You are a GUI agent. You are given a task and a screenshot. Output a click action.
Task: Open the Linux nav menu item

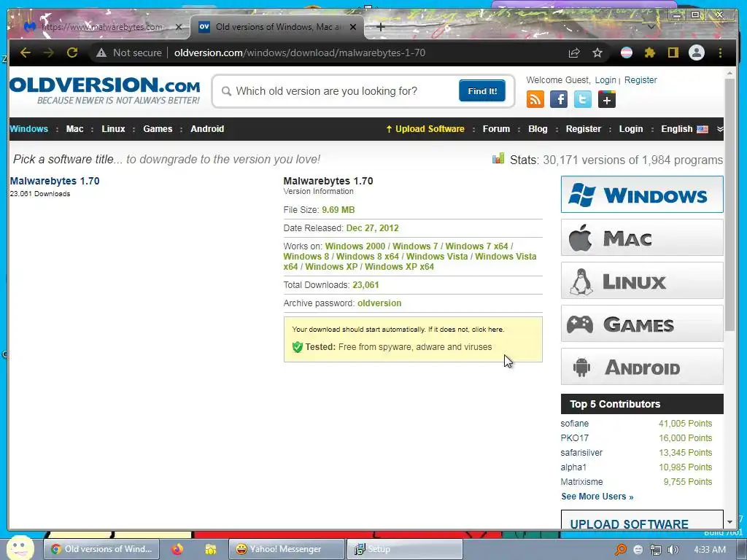(x=113, y=129)
